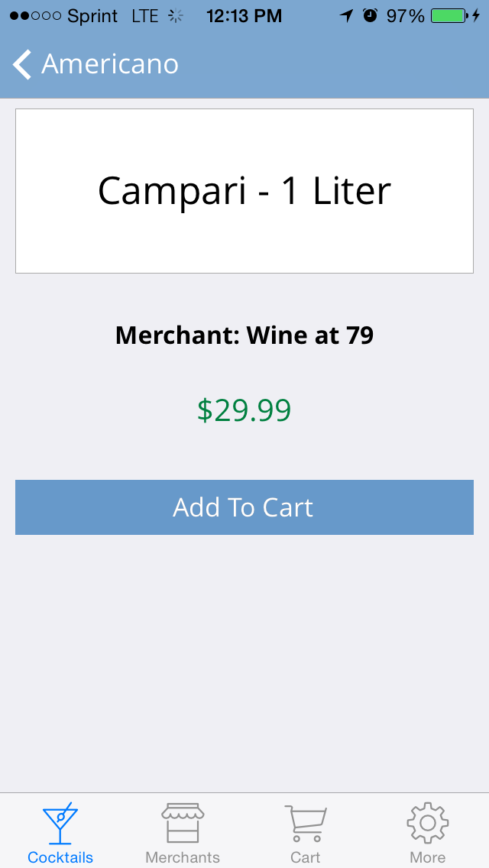The height and width of the screenshot is (868, 489).
Task: Tap the signal strength dots
Action: point(35,16)
